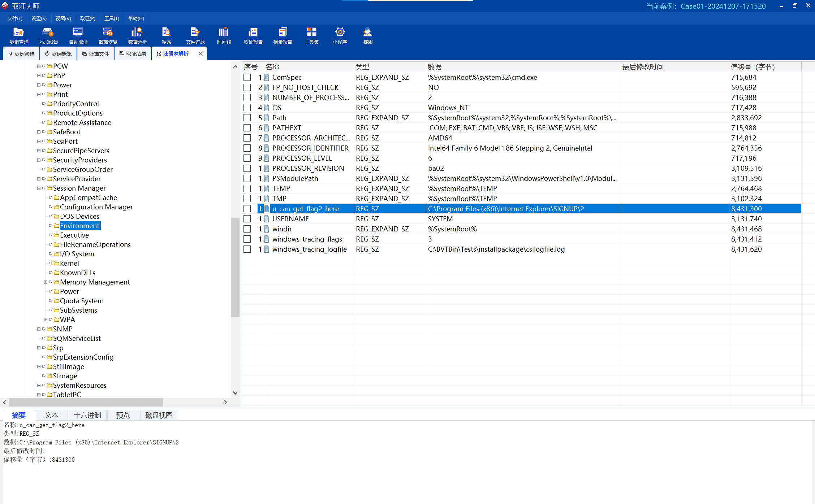815x504 pixels.
Task: Open the 数据恢复 data recovery tool
Action: point(108,36)
